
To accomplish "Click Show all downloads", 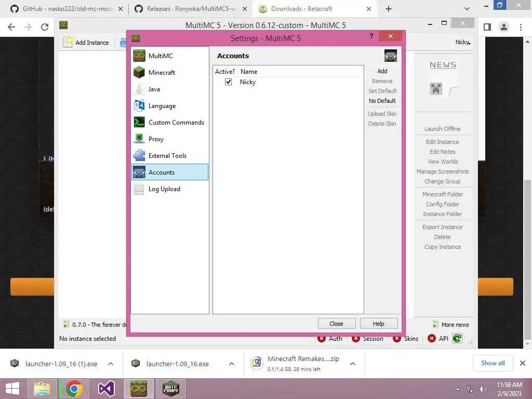I will [x=493, y=363].
